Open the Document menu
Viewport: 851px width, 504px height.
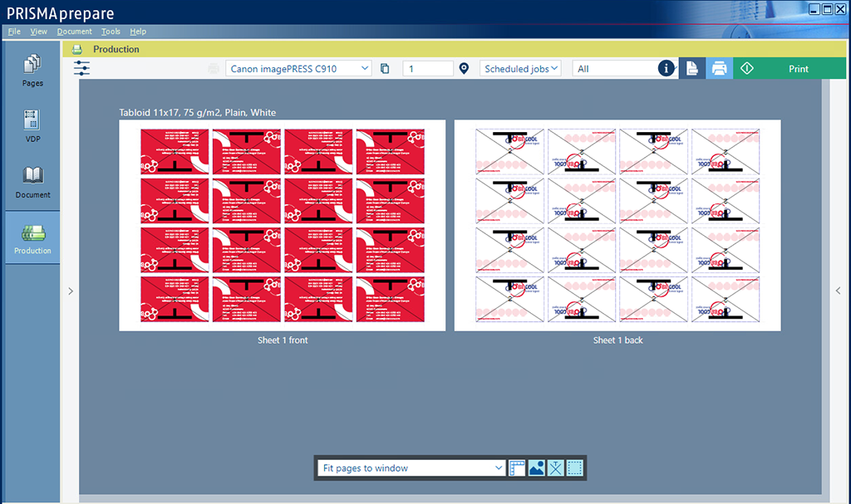coord(74,32)
